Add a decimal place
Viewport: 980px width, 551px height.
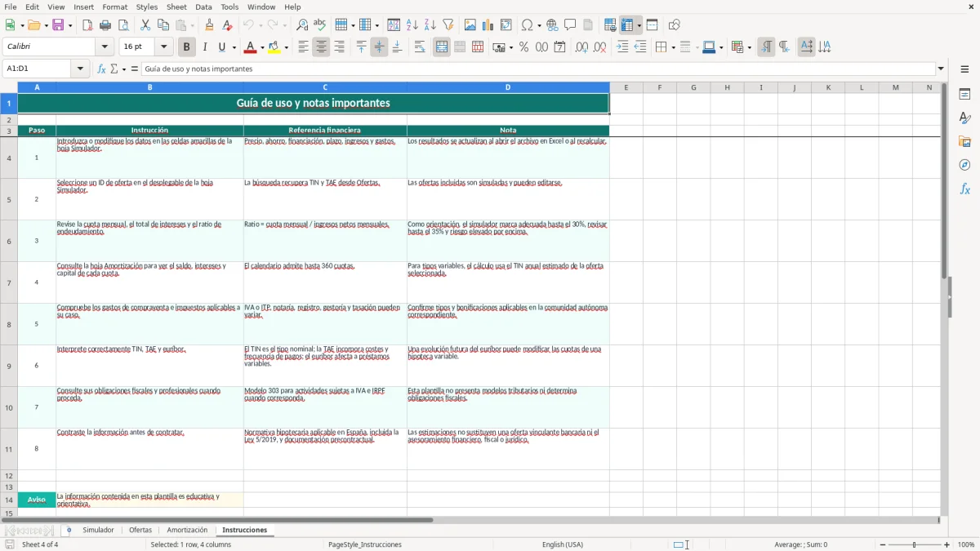coord(581,47)
